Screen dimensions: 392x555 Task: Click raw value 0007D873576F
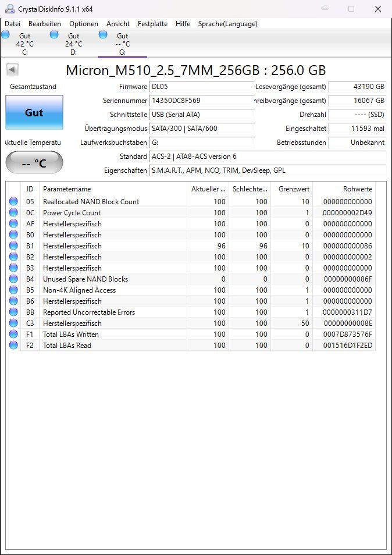click(348, 335)
